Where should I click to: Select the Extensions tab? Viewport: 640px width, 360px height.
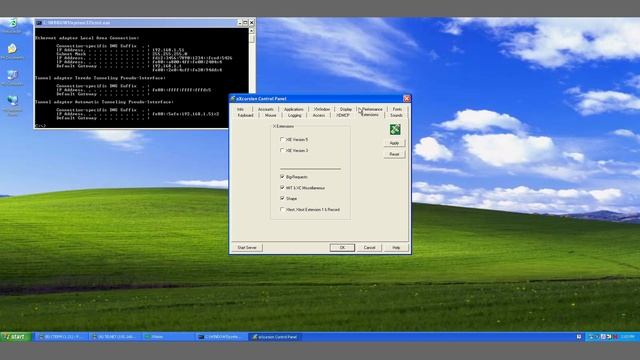pos(370,115)
